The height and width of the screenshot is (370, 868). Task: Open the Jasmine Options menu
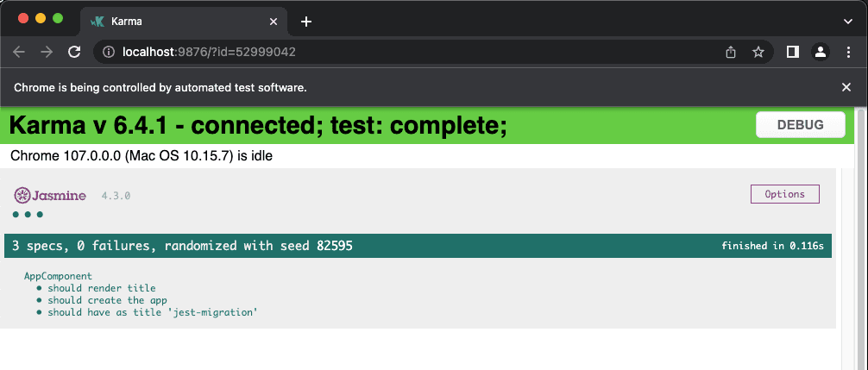[784, 194]
